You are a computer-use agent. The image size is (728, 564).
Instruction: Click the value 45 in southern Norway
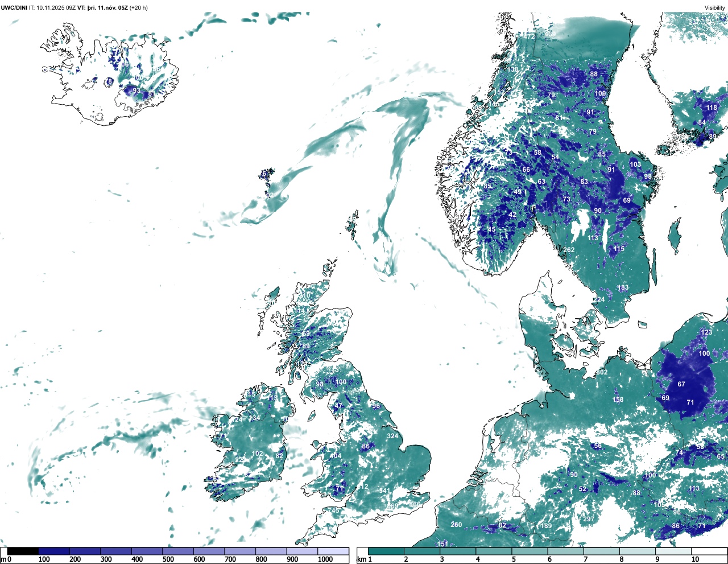pyautogui.click(x=491, y=230)
